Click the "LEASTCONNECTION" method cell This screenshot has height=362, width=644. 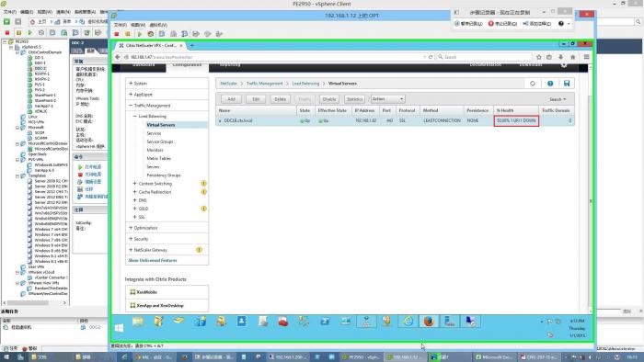pos(442,120)
